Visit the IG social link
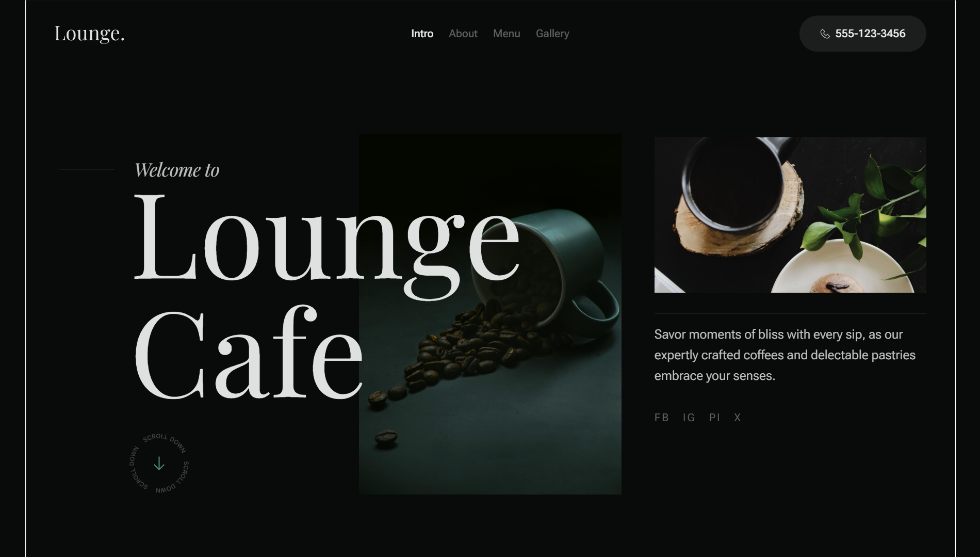The image size is (980, 557). pos(689,418)
